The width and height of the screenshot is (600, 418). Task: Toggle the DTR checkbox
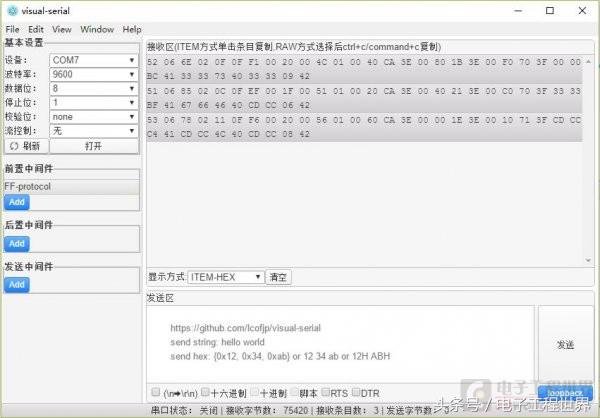click(x=356, y=392)
